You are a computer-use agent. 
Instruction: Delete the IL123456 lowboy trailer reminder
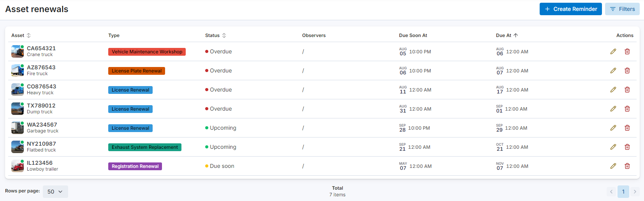click(x=627, y=166)
